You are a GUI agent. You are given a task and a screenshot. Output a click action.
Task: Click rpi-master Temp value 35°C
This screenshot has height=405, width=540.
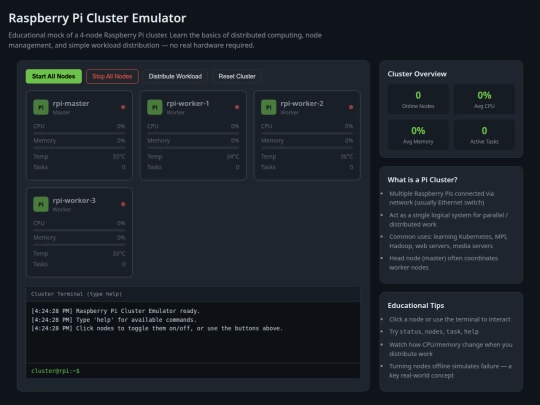119,157
